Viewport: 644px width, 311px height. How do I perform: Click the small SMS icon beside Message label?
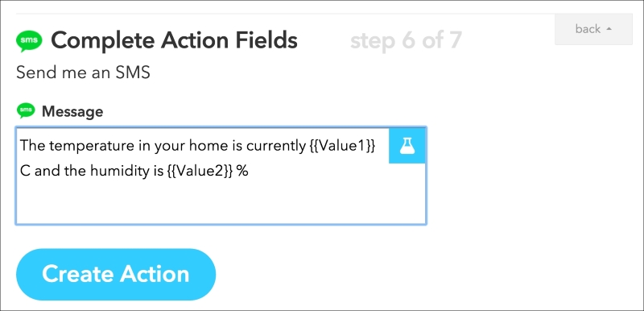(x=26, y=110)
